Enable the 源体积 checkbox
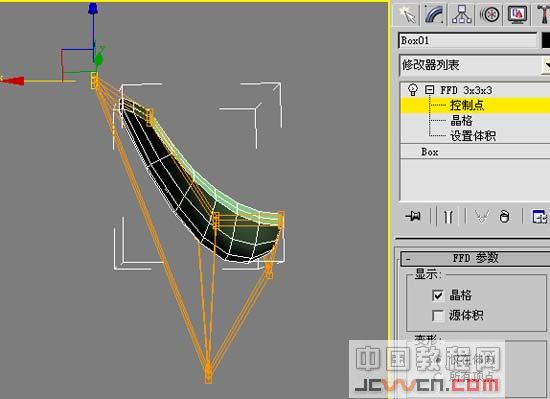The height and width of the screenshot is (399, 550). point(438,316)
